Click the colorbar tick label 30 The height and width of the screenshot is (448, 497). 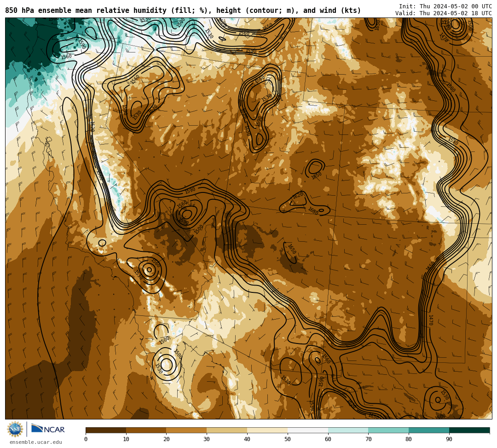point(207,439)
